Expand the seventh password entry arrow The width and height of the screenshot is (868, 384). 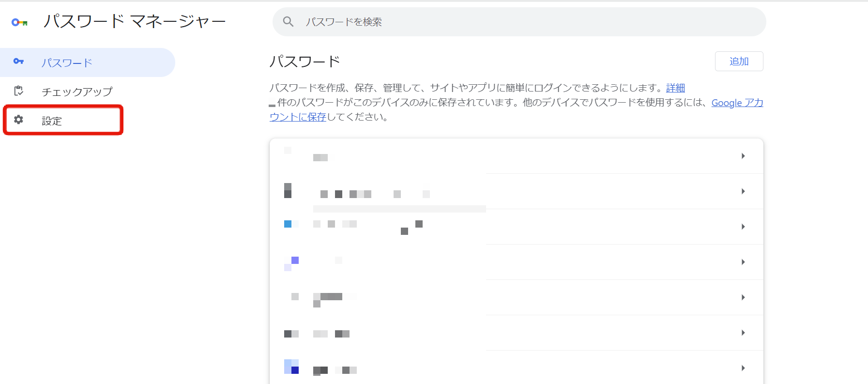coord(743,368)
